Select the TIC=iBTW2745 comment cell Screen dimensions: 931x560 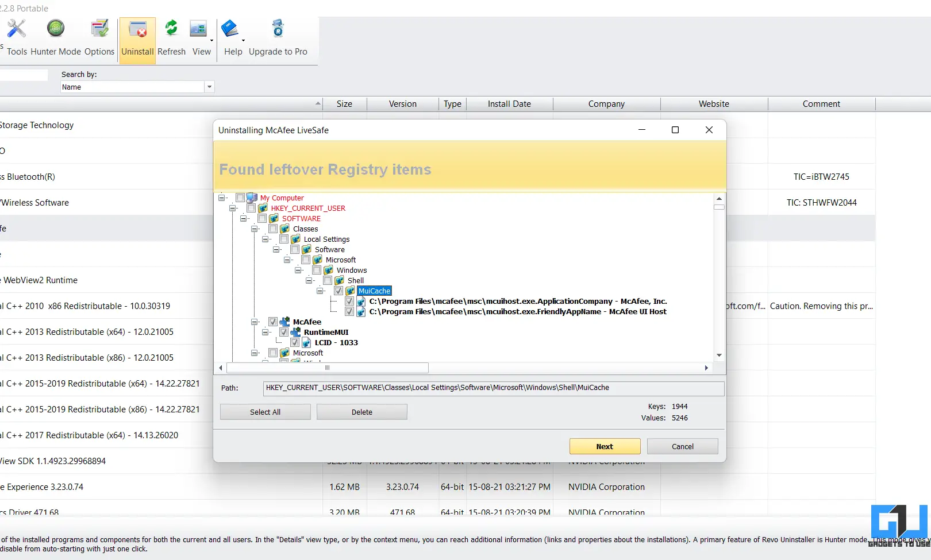[821, 177]
